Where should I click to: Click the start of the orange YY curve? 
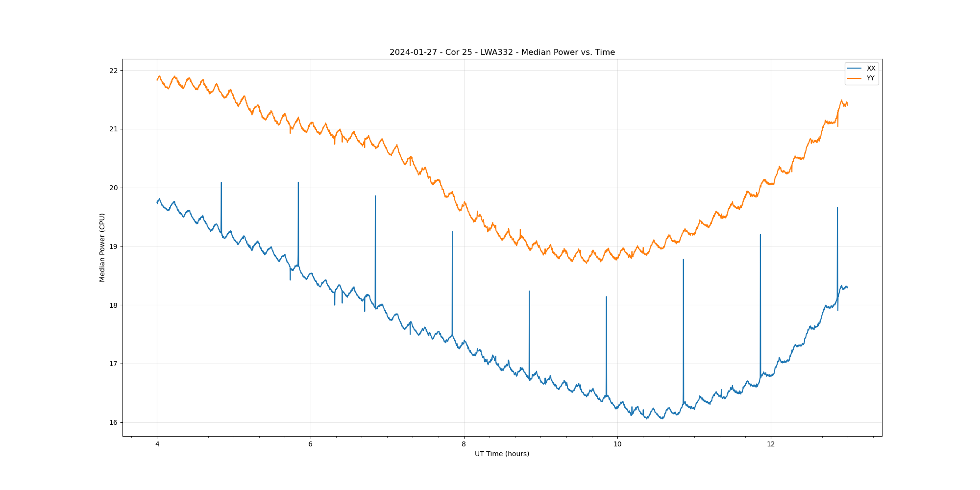157,79
